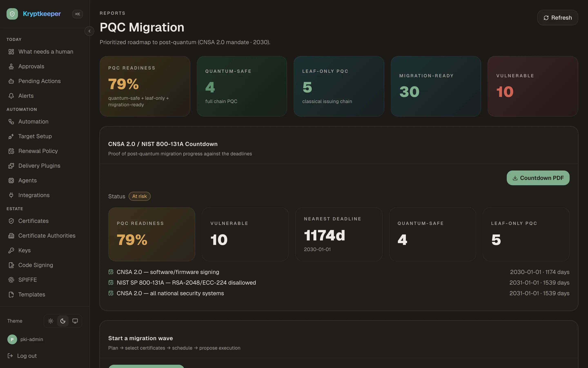Click the At risk status badge
The image size is (588, 368).
139,196
